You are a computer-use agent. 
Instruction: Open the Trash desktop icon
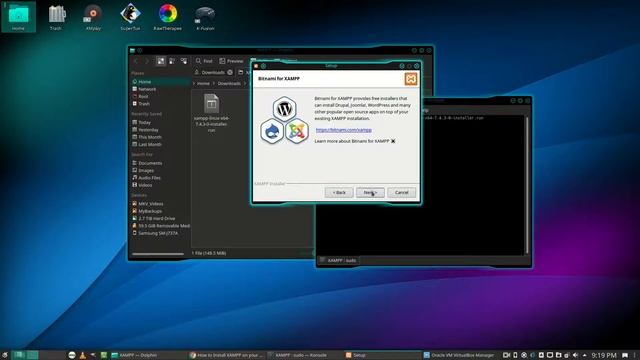tap(56, 17)
